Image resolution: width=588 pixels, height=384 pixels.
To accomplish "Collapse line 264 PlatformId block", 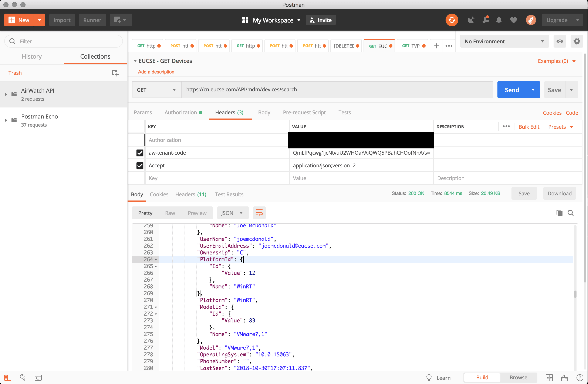I will [x=156, y=260].
